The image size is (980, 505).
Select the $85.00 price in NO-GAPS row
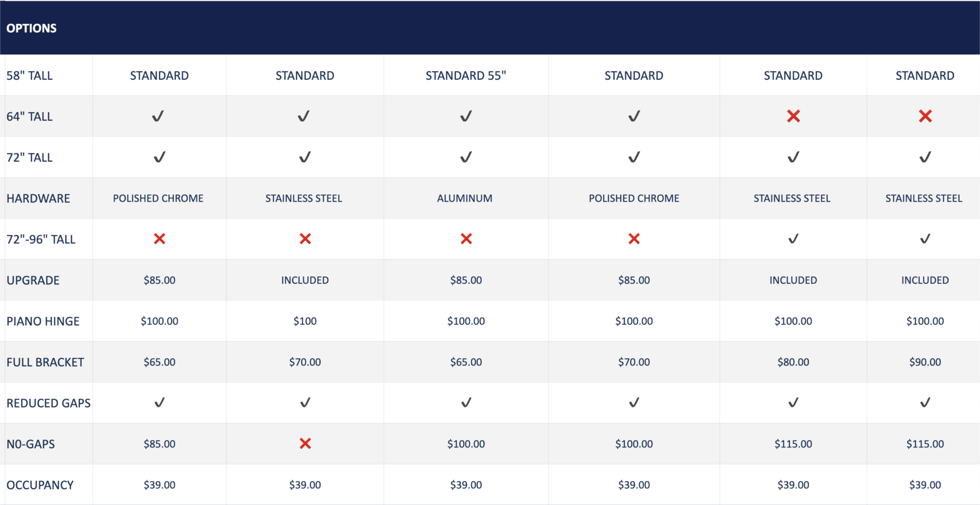click(159, 444)
